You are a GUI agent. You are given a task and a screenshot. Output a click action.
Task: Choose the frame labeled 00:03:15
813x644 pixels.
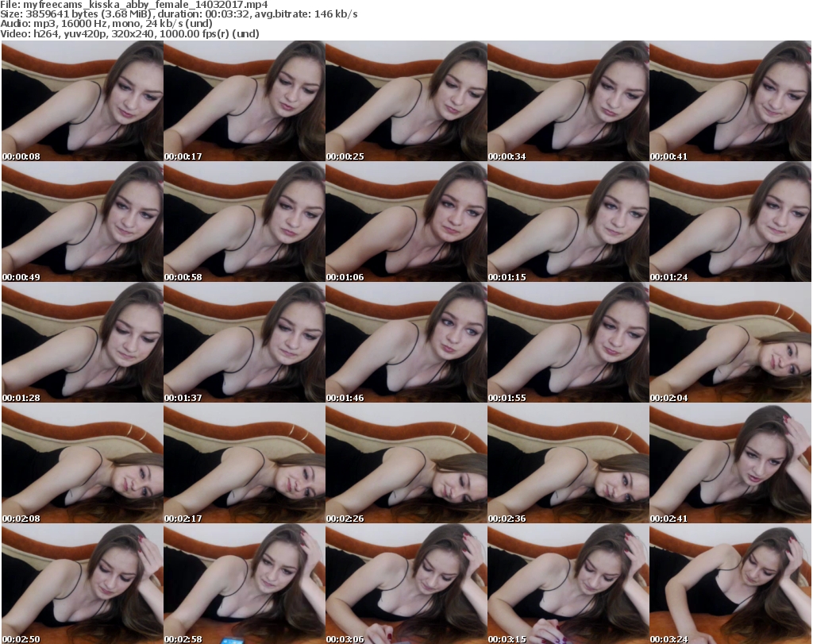568,584
